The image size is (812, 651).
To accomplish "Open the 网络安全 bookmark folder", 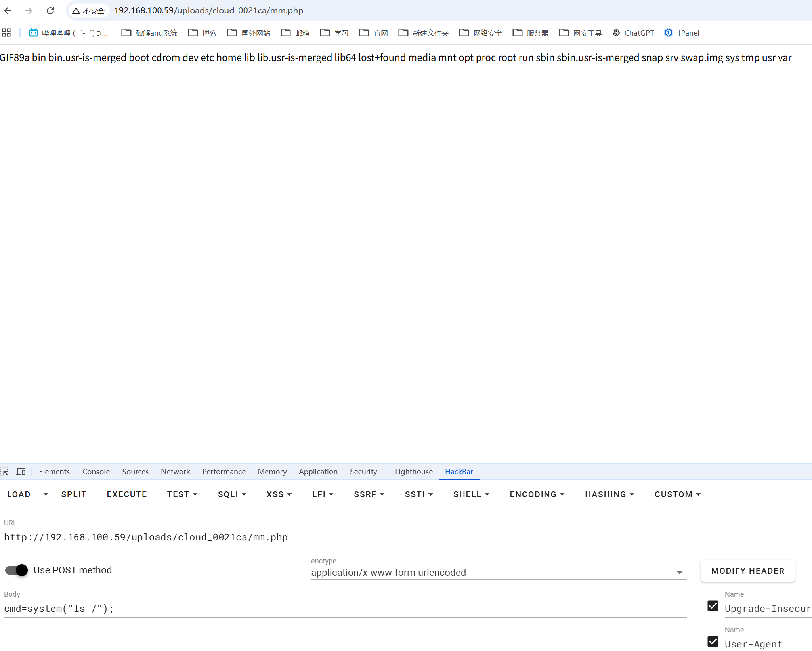I will [x=481, y=33].
